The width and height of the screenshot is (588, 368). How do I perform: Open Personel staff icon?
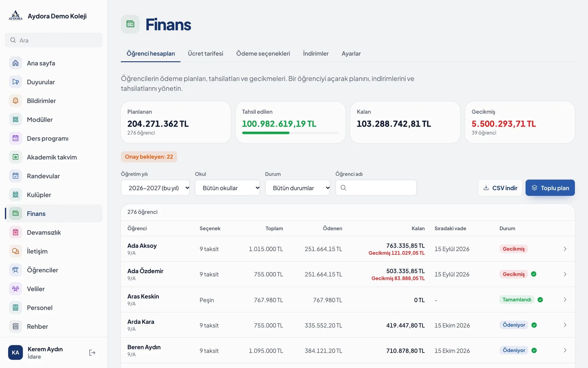(x=15, y=308)
